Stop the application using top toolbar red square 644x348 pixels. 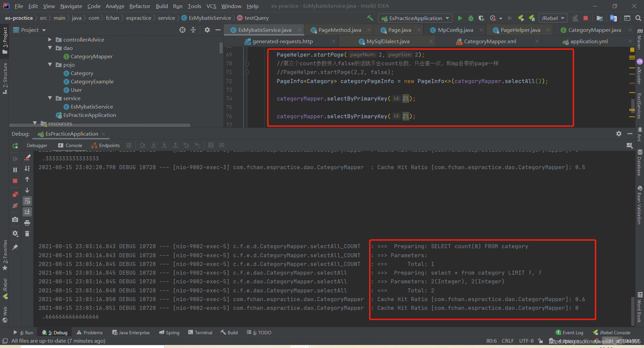(x=586, y=18)
